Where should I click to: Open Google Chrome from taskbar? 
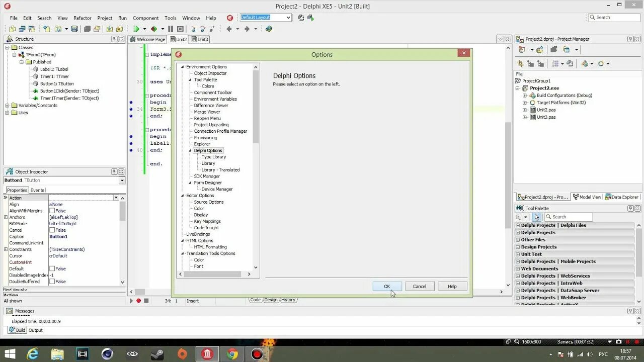(232, 354)
